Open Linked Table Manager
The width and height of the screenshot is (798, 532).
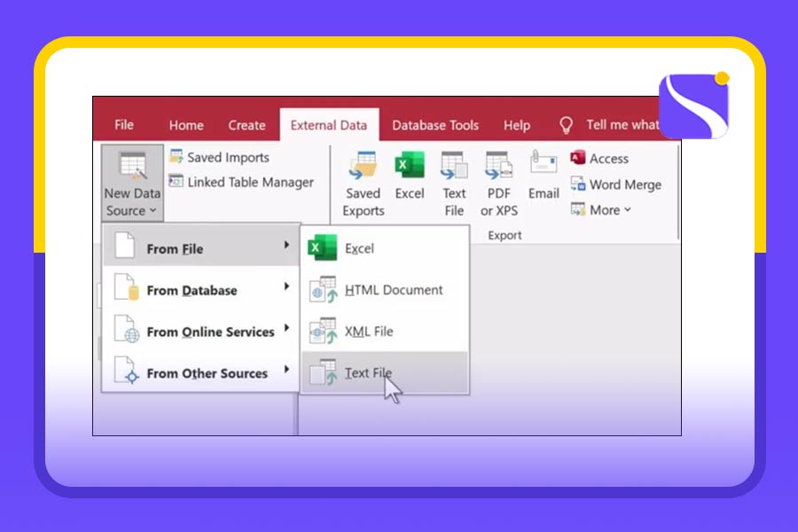click(x=241, y=182)
